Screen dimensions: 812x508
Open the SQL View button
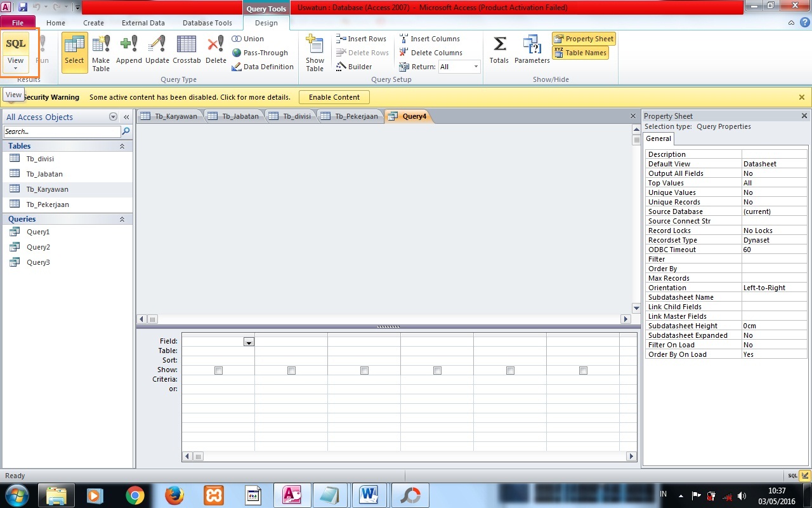15,43
